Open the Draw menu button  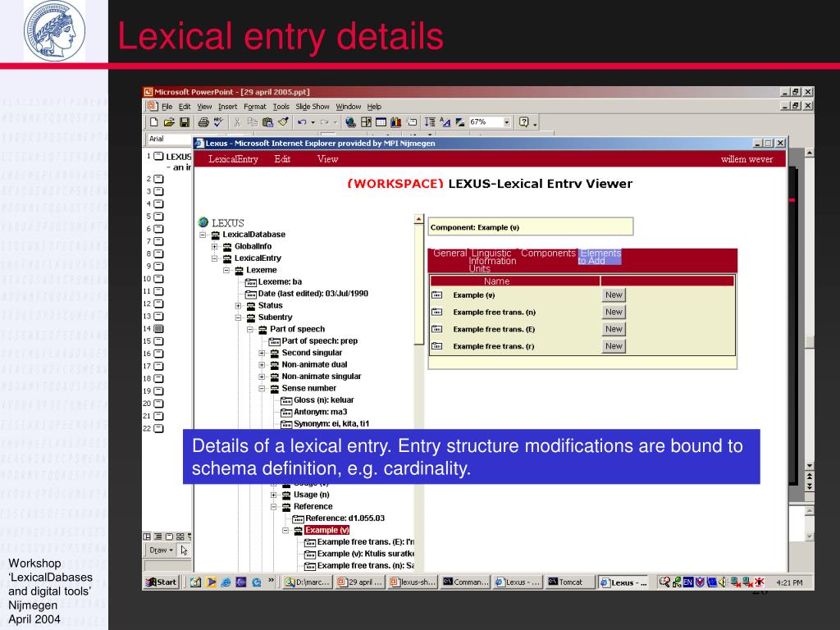tap(161, 550)
